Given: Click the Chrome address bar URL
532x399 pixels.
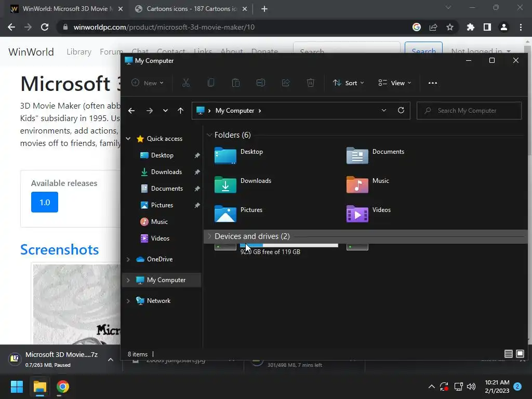Looking at the screenshot, I should point(164,27).
